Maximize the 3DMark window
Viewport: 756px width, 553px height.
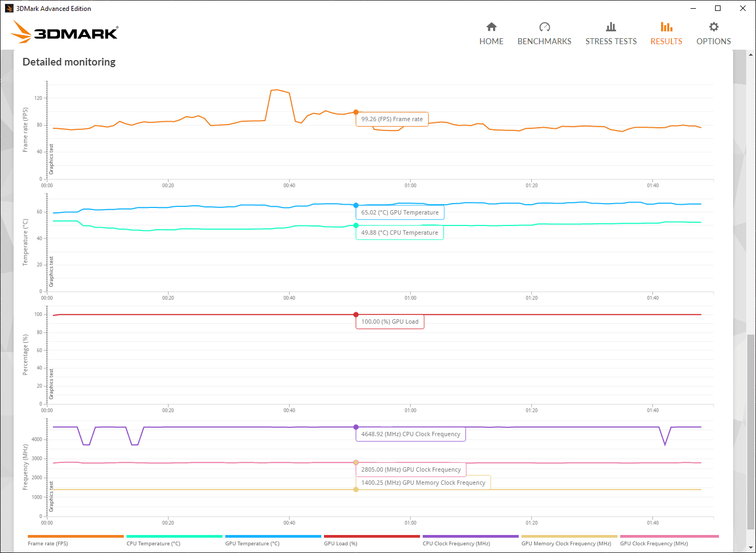(718, 8)
